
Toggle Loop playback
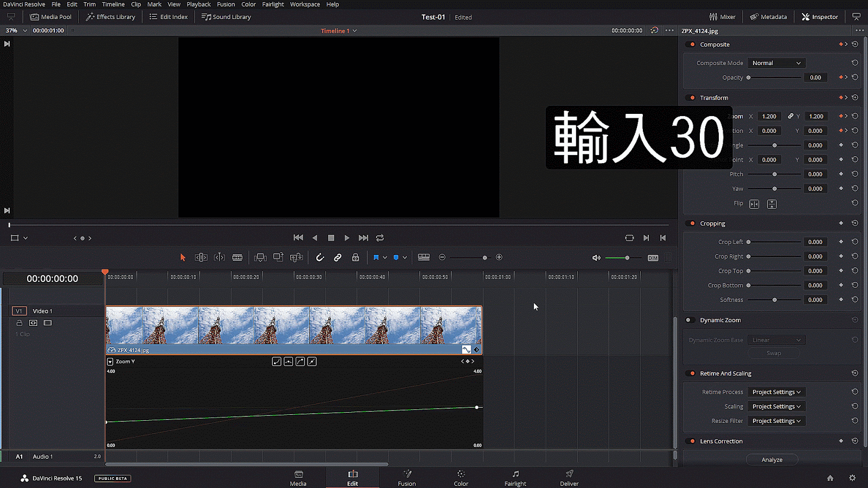point(380,237)
